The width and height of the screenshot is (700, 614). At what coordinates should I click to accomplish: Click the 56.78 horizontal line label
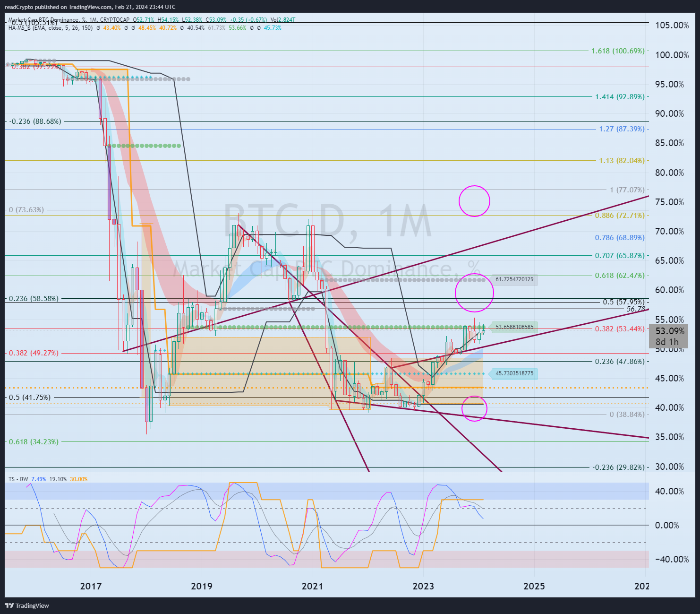coord(636,309)
